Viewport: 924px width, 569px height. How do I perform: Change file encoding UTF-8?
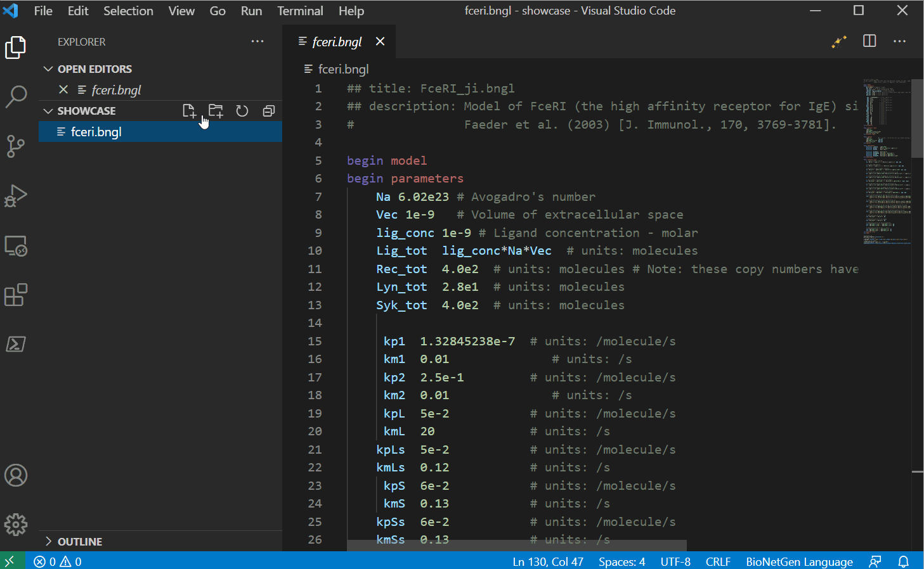675,561
